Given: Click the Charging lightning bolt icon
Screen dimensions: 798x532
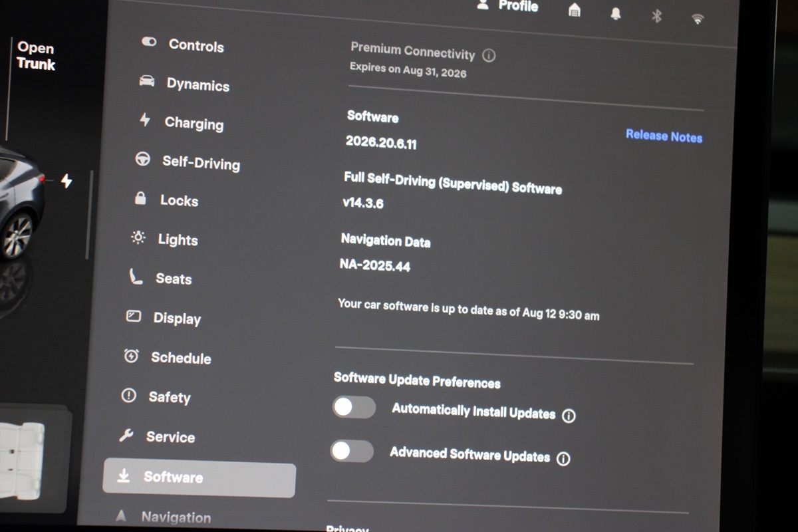Looking at the screenshot, I should tap(144, 120).
